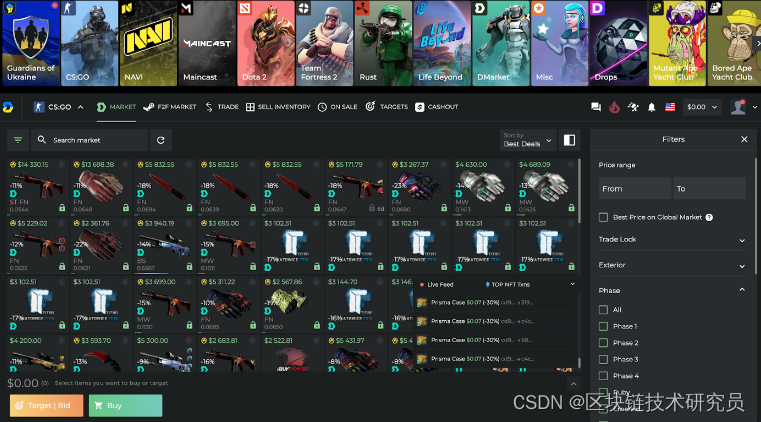Open the Dota 2 banner
This screenshot has width=761, height=422.
coord(266,43)
